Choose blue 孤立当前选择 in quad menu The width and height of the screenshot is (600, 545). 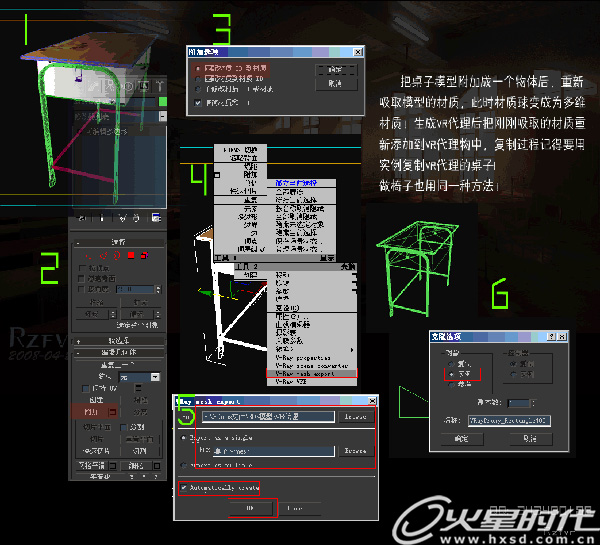pos(302,183)
